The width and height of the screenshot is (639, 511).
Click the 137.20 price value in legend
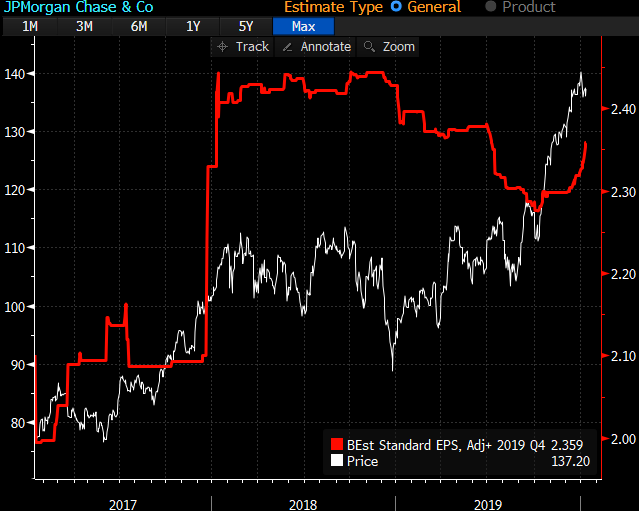(571, 461)
